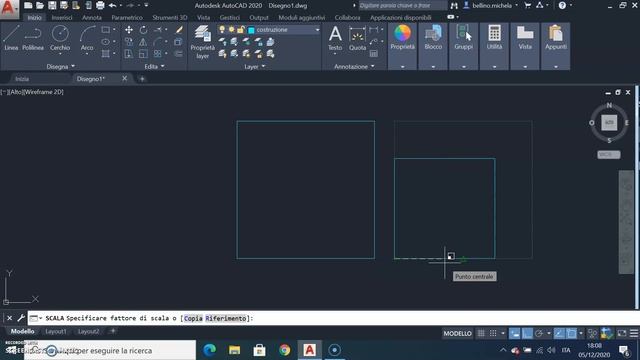Open Proprietà layer manager
Image resolution: width=640 pixels, height=360 pixels.
tap(202, 42)
